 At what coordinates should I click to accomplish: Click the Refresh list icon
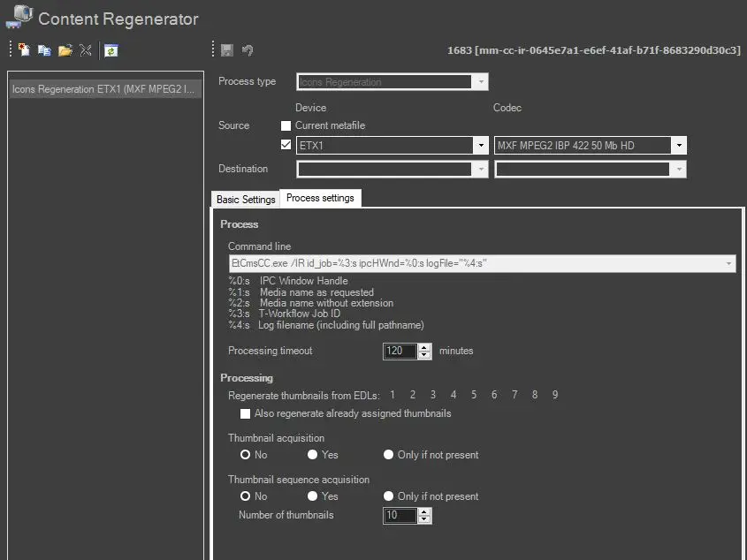(x=111, y=50)
